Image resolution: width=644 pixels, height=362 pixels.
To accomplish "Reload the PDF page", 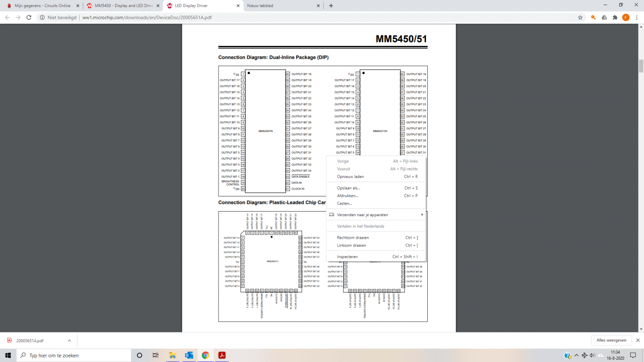I will (x=29, y=17).
